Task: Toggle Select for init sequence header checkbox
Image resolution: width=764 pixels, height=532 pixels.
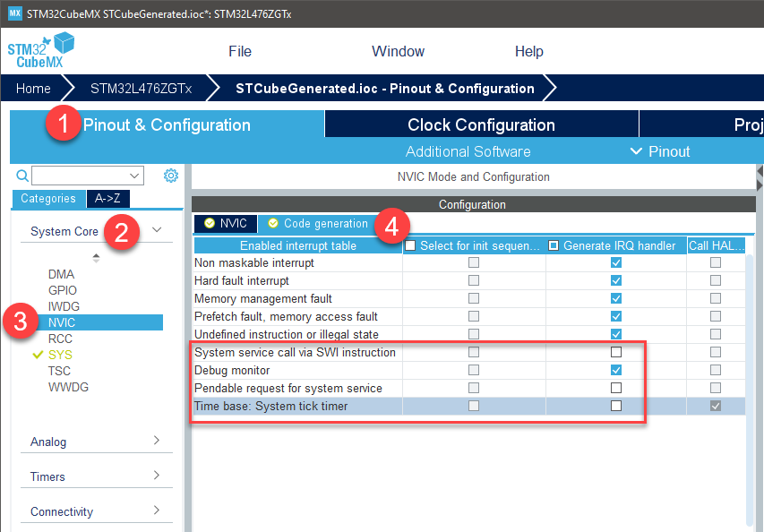Action: [410, 245]
